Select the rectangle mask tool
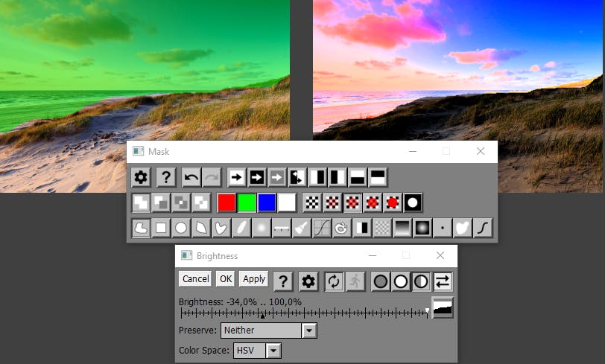The width and height of the screenshot is (605, 364). [x=161, y=228]
